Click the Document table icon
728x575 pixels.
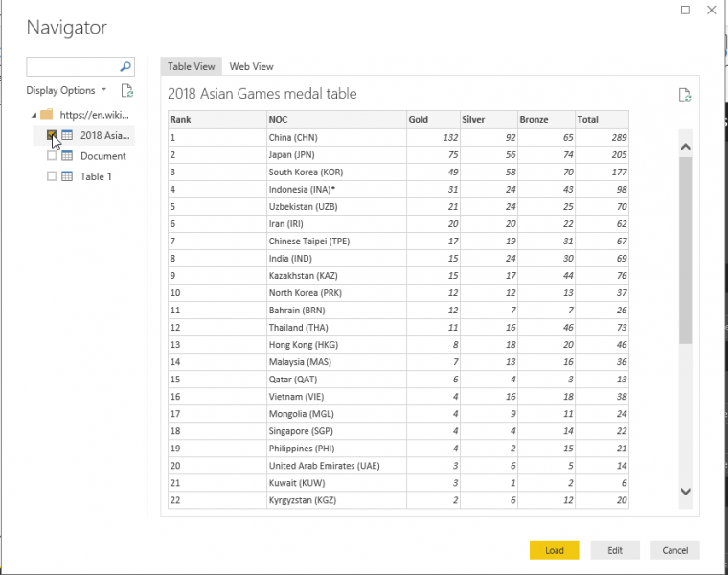click(67, 156)
